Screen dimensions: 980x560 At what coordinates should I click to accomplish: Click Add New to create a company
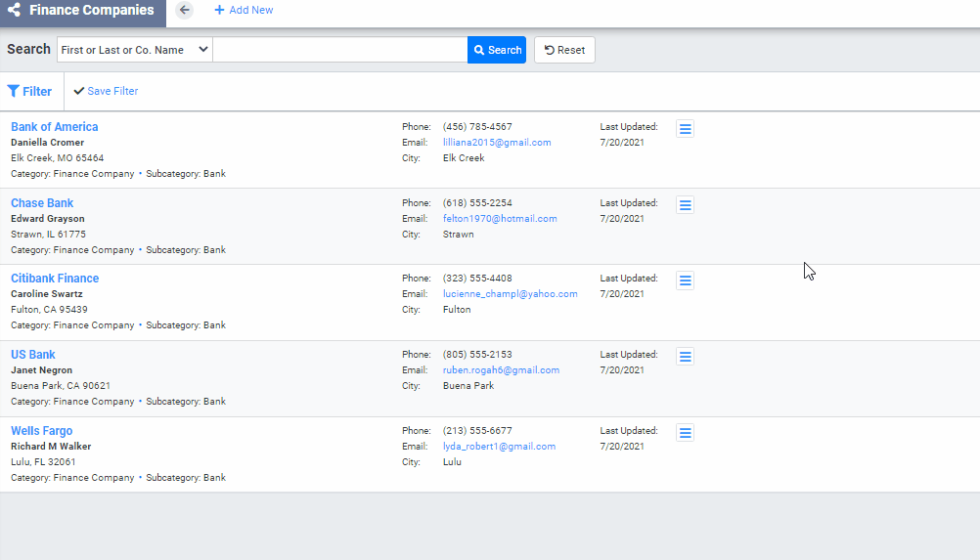coord(244,10)
